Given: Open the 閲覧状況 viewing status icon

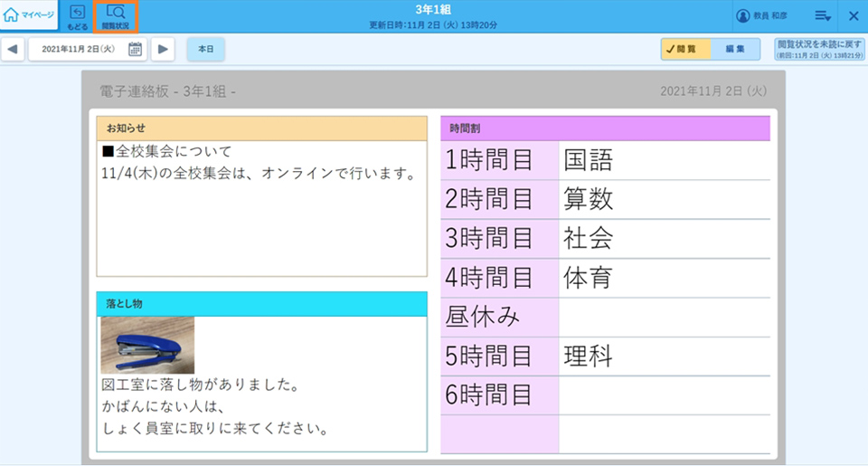Looking at the screenshot, I should tap(116, 16).
